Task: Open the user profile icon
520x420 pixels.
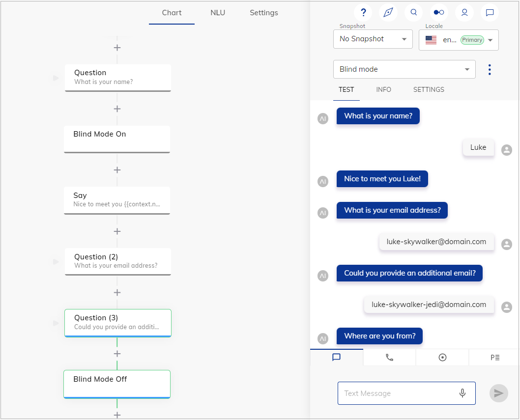Action: (x=464, y=13)
